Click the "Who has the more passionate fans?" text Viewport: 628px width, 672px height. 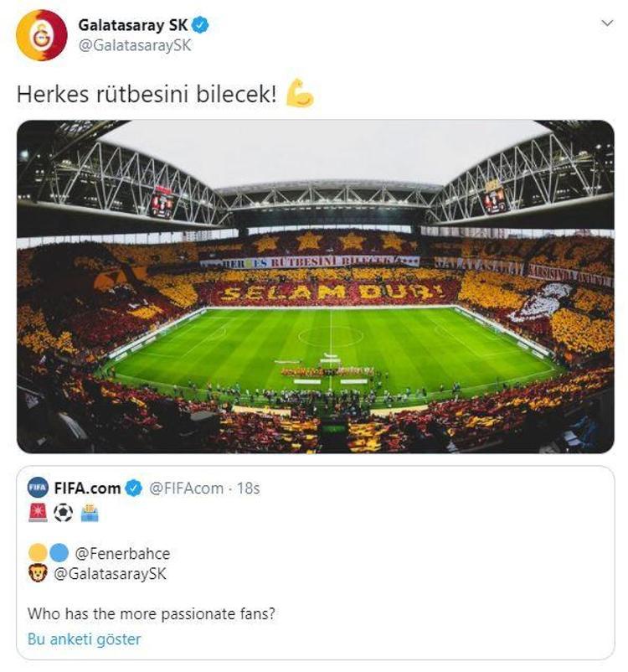click(152, 613)
